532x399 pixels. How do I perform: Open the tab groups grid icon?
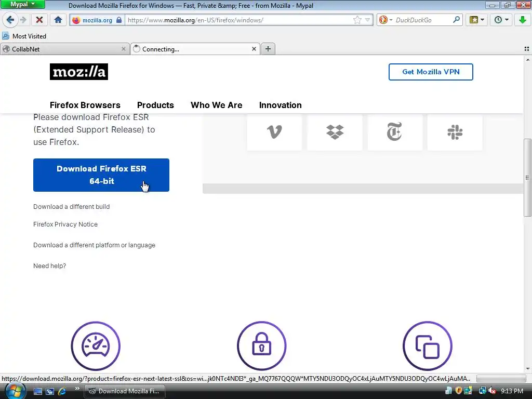[x=527, y=49]
